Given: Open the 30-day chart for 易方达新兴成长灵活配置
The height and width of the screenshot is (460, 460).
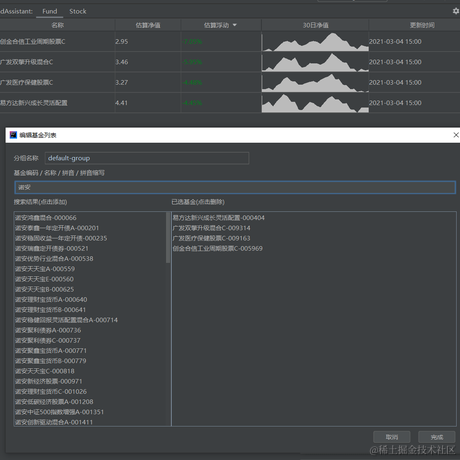Looking at the screenshot, I should click(x=315, y=103).
